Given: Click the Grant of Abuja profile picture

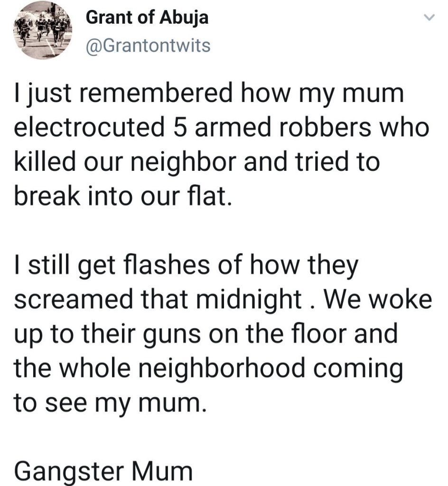Looking at the screenshot, I should (x=43, y=28).
